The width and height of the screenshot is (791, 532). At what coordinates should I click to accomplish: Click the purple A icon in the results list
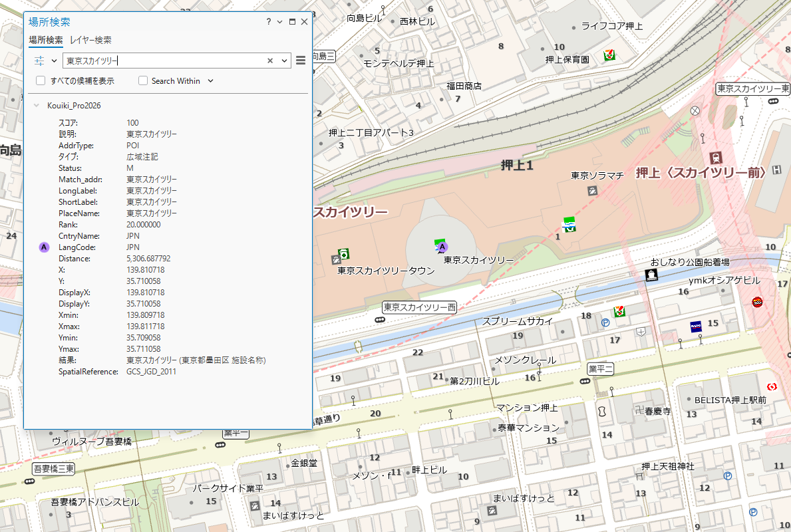point(44,247)
